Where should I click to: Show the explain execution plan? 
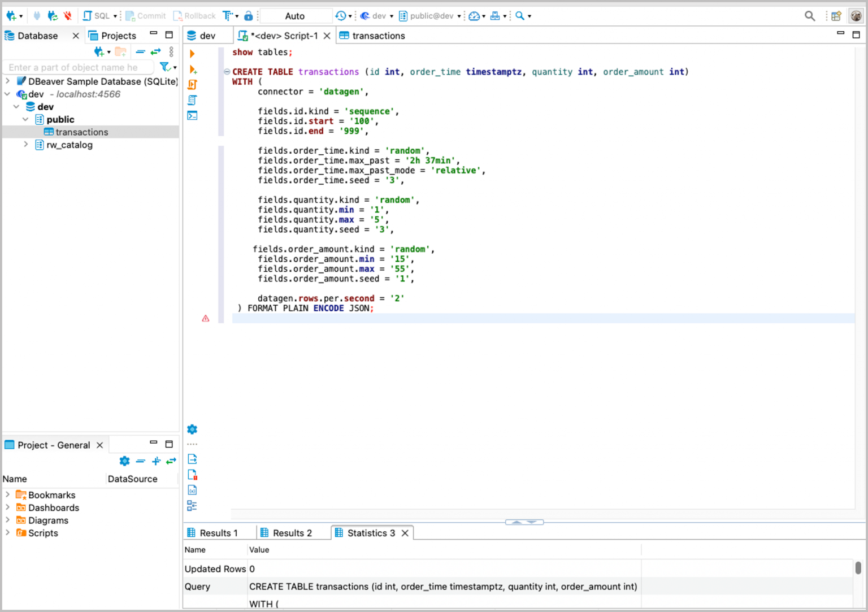click(192, 100)
